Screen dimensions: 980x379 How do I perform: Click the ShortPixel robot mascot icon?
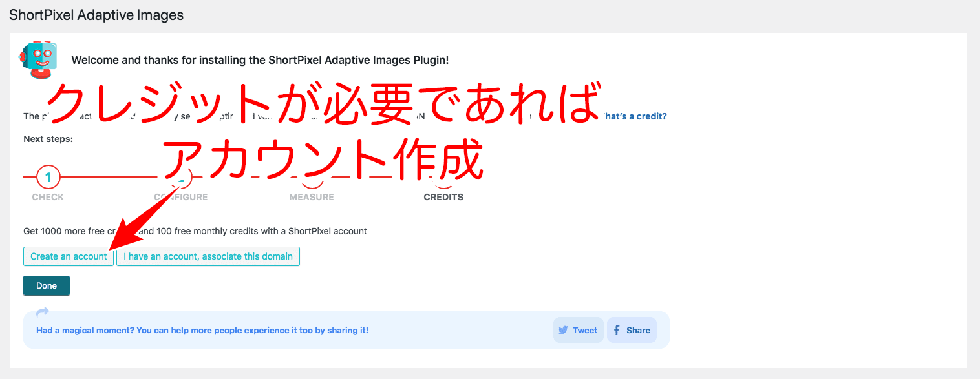click(x=39, y=59)
